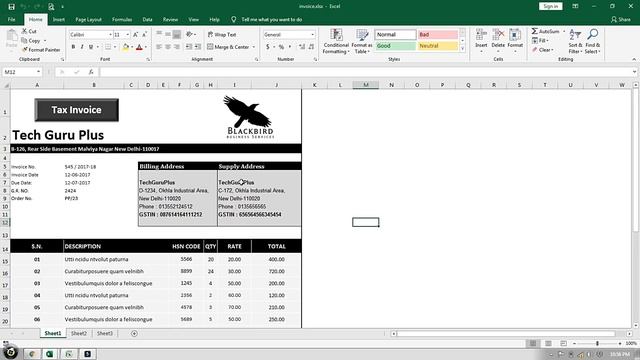Add a new sheet with plus icon
The image size is (640, 360).
(x=134, y=333)
